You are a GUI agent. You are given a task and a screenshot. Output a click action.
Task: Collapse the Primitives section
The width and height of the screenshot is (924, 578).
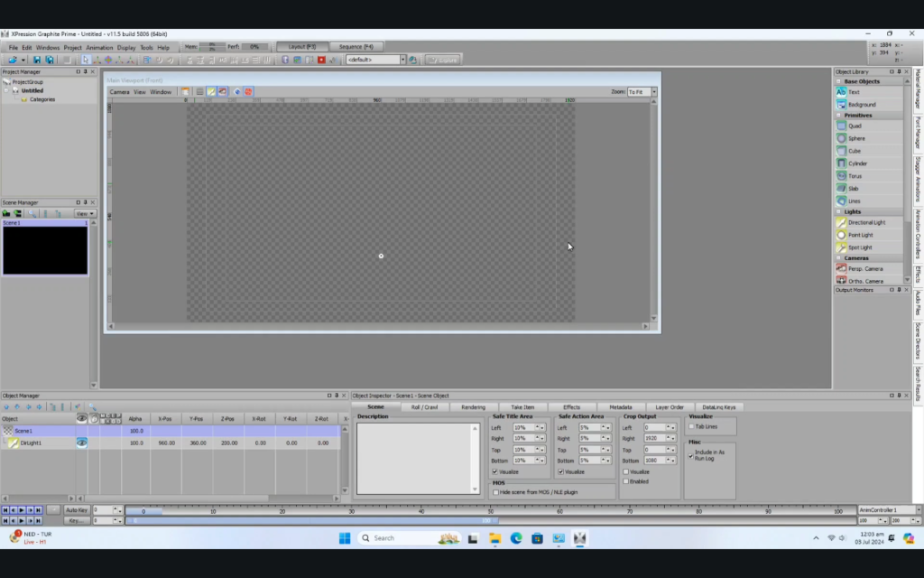click(x=838, y=115)
